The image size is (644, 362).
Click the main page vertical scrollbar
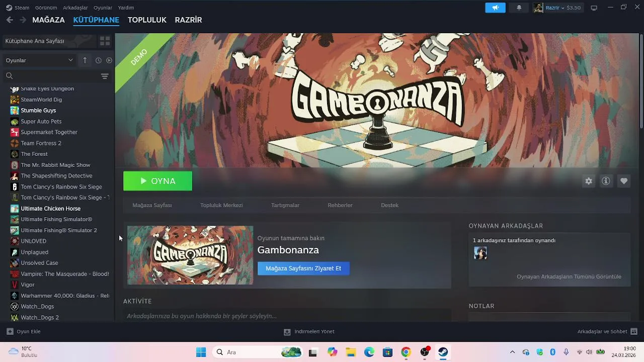[x=641, y=80]
